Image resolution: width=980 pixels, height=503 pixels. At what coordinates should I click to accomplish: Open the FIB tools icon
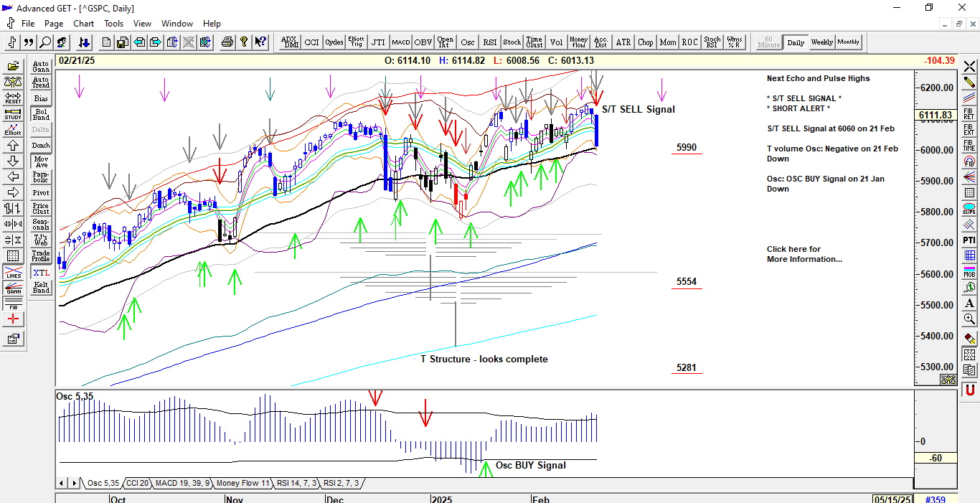click(13, 304)
